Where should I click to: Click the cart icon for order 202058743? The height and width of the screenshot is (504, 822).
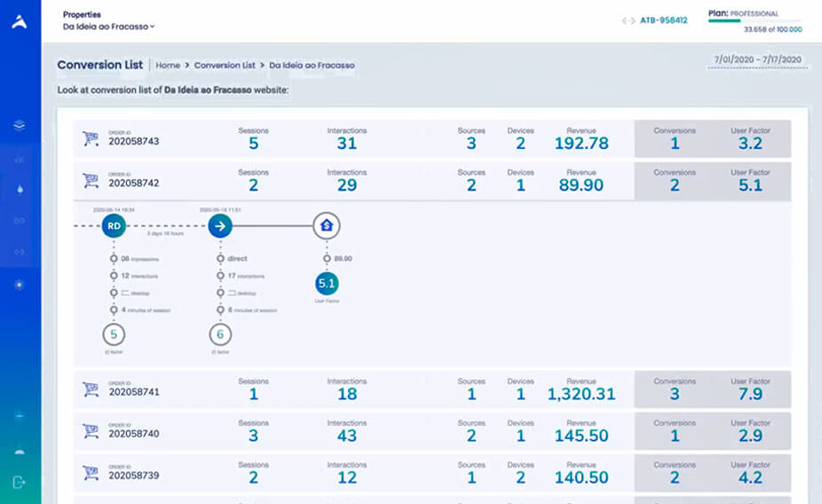(x=91, y=138)
